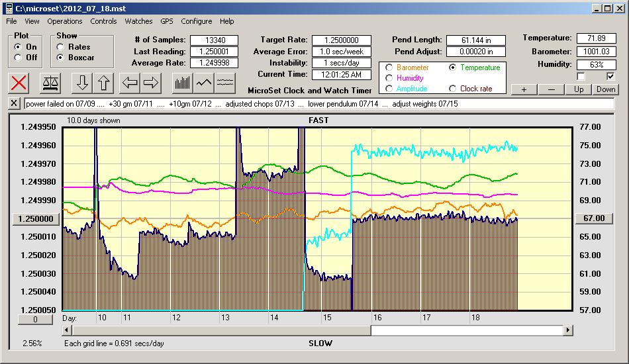629x364 pixels.
Task: Select Rates display option
Action: [x=60, y=47]
